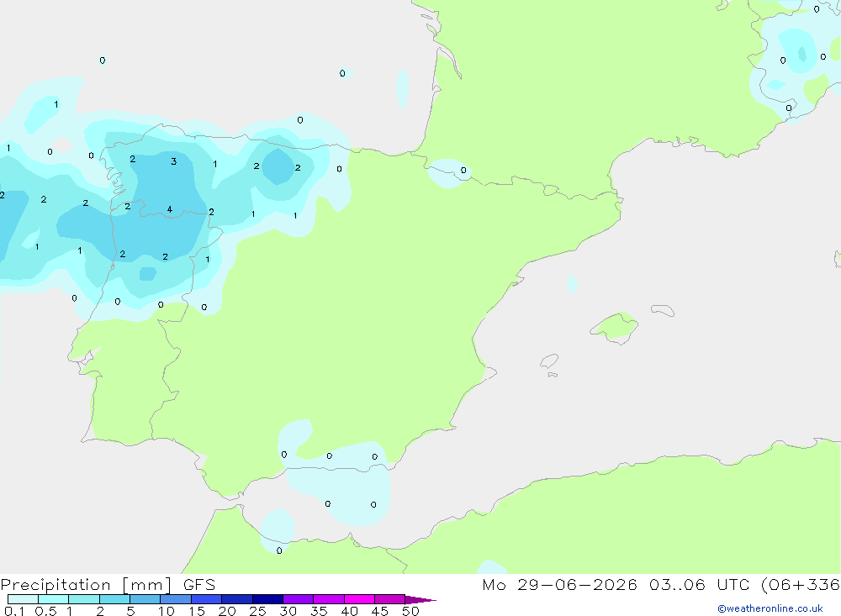Click the legend label "0.5"
This screenshot has height=616, width=841.
click(45, 611)
